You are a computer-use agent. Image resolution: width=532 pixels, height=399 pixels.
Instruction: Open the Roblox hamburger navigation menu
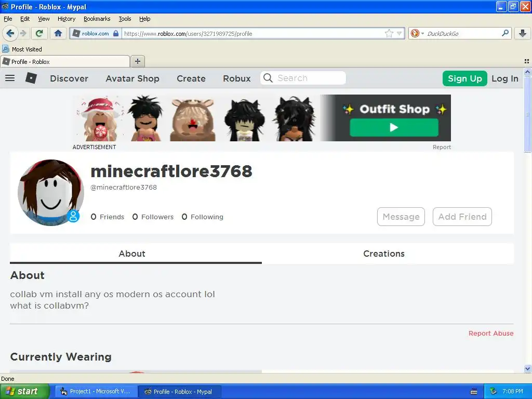pyautogui.click(x=10, y=78)
